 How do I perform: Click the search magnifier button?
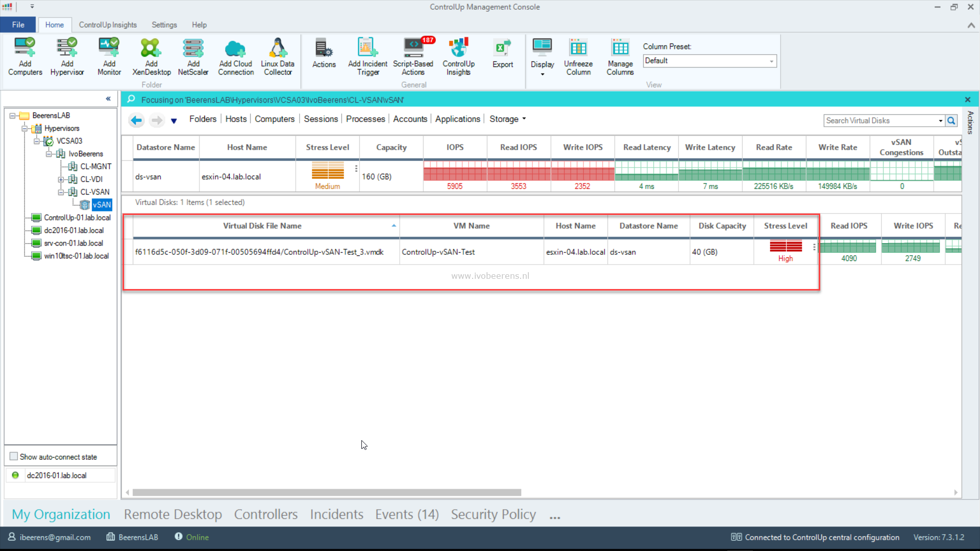[x=951, y=121]
